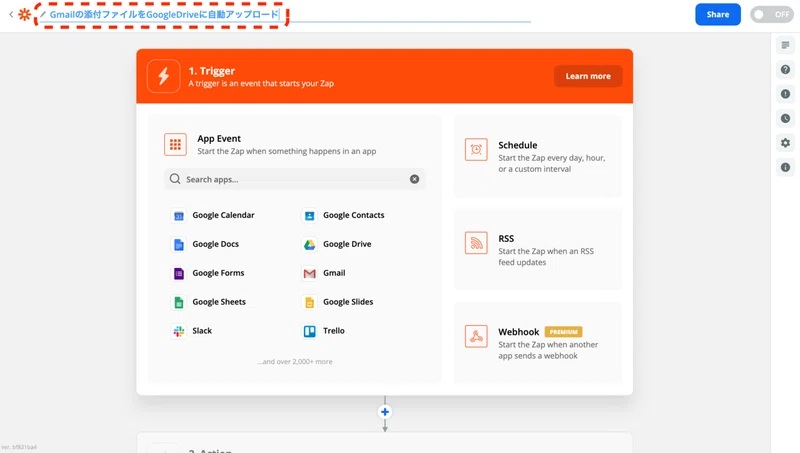Open the info icon at sidebar bottom
The height and width of the screenshot is (453, 800).
(x=785, y=167)
